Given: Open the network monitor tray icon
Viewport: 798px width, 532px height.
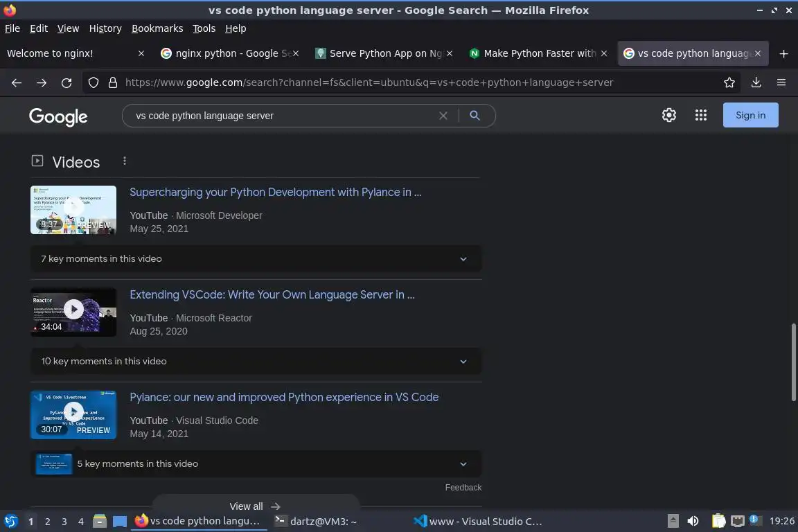Looking at the screenshot, I should coord(738,522).
